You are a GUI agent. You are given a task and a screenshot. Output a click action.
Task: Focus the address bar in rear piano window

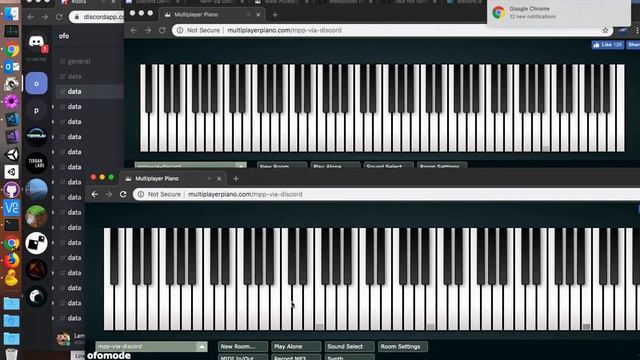392,30
